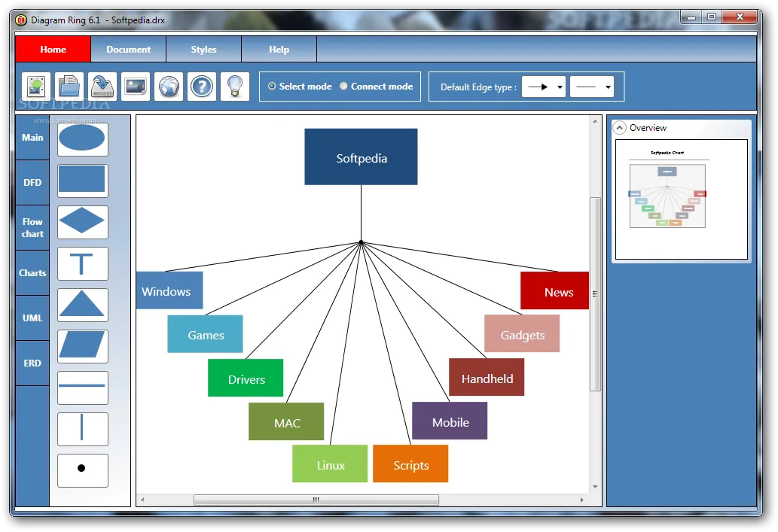Select the ellipse shape tool
778x532 pixels.
(82, 139)
